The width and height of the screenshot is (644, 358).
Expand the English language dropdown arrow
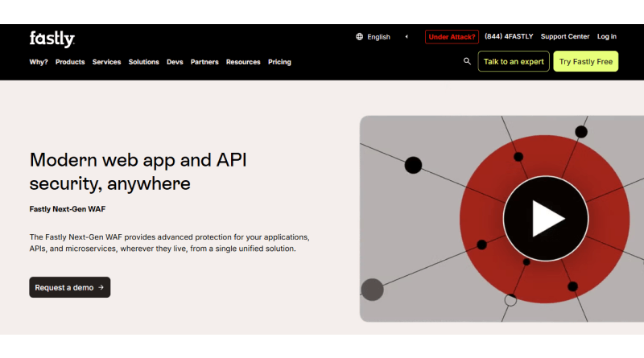[407, 36]
